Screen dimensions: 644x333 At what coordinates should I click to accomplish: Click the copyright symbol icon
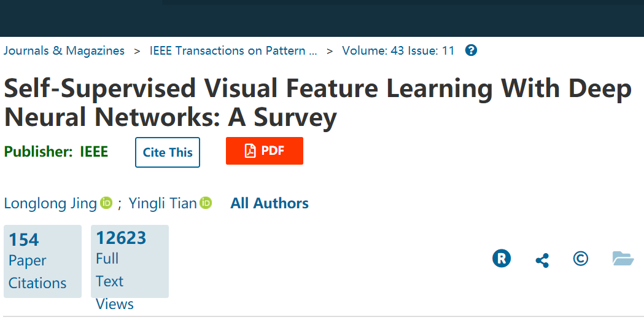[x=581, y=259]
